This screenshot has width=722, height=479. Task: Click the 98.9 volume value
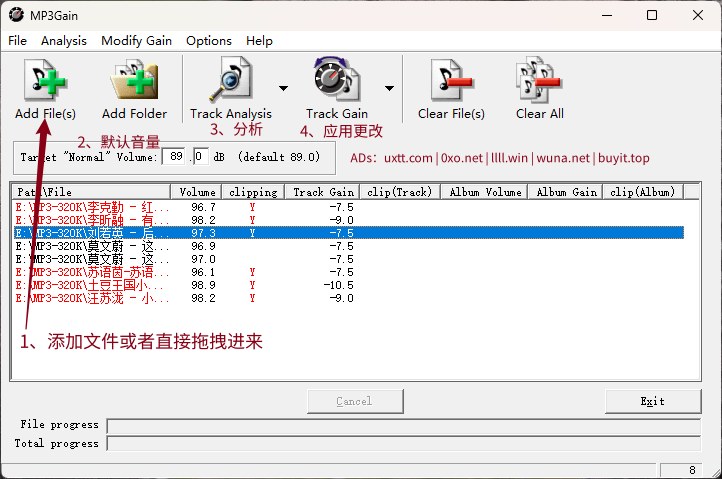coord(203,286)
